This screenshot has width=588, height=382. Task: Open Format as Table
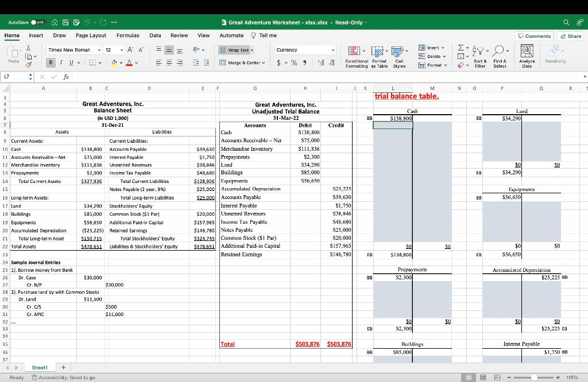[x=379, y=57]
